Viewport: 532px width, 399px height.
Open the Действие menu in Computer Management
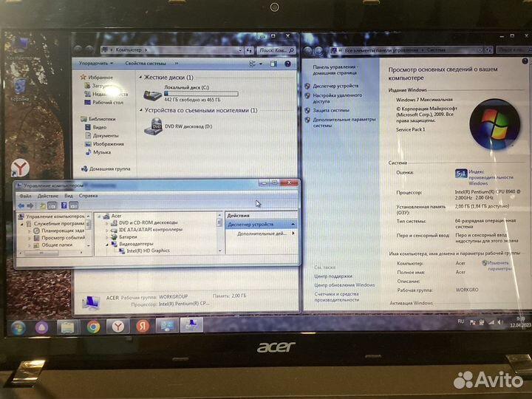coord(47,196)
